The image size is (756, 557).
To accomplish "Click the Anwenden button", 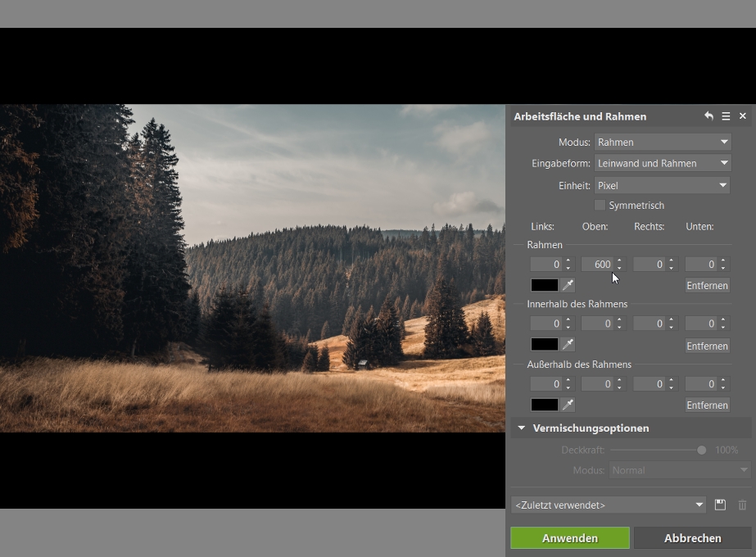I will click(569, 538).
